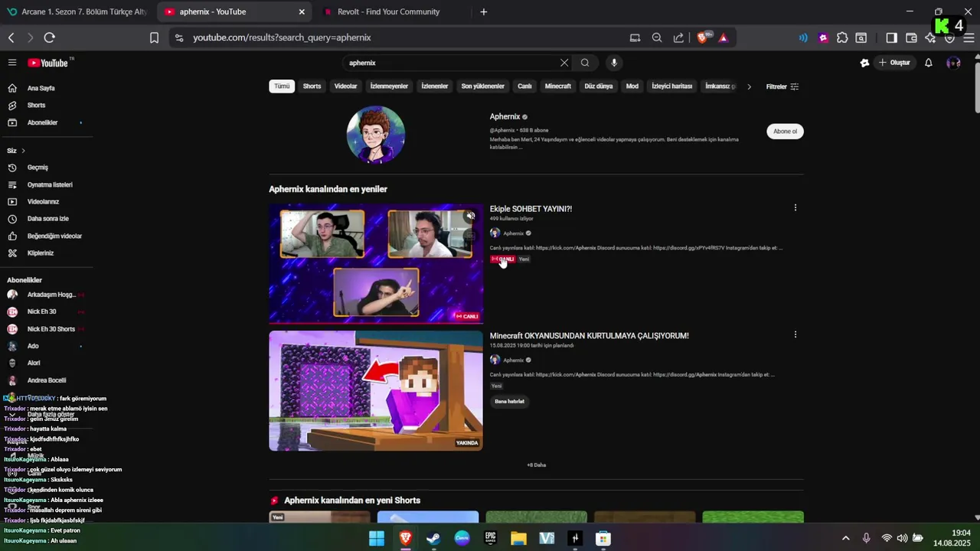Open a new browser tab

coord(483,11)
